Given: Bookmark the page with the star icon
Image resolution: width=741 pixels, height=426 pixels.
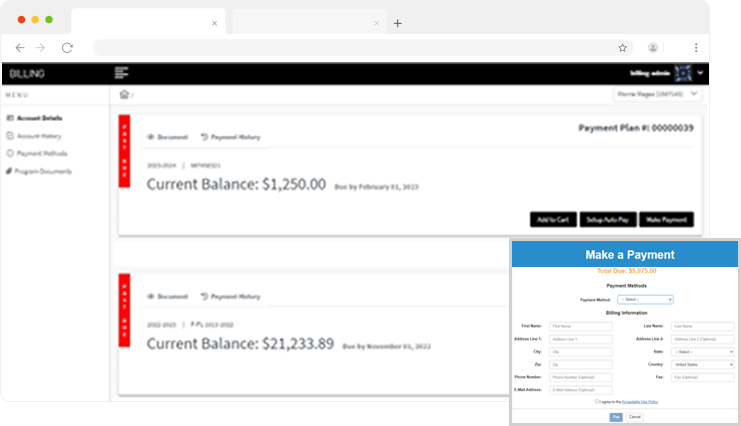Looking at the screenshot, I should coord(622,47).
